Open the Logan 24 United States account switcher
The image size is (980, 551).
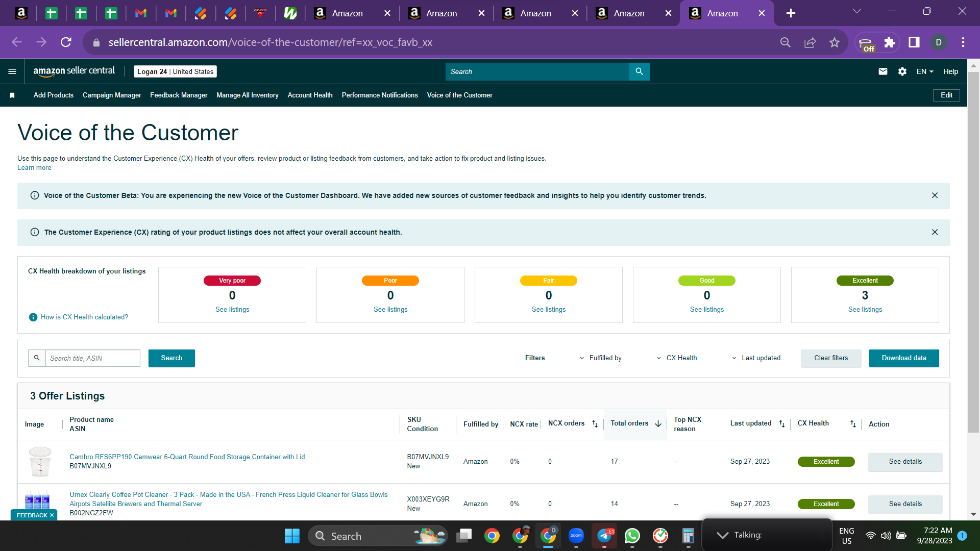(x=175, y=71)
